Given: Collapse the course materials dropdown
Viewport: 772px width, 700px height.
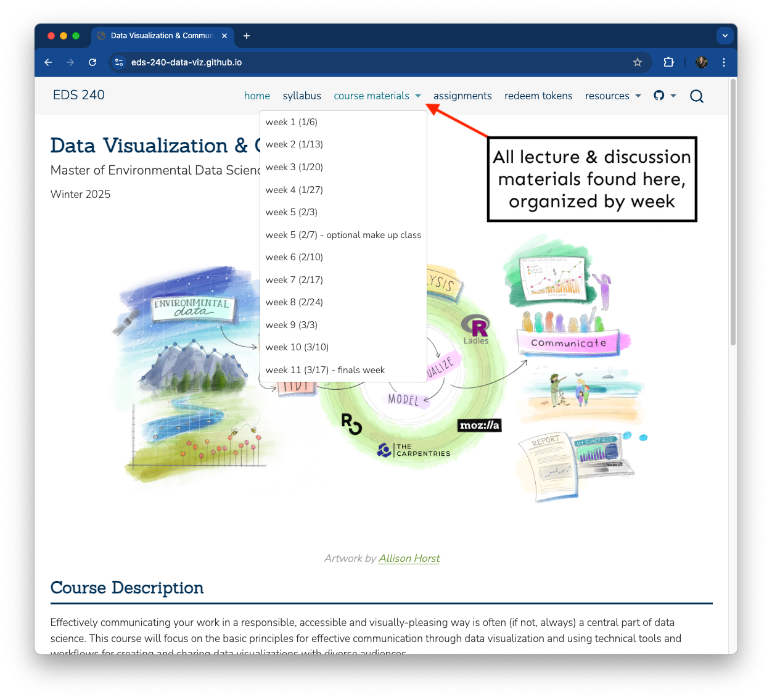Looking at the screenshot, I should click(x=377, y=96).
